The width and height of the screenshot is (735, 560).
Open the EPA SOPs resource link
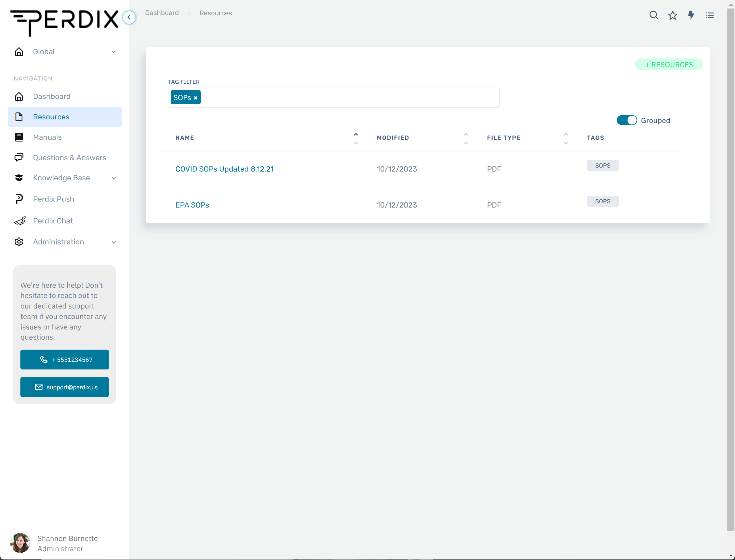(192, 205)
